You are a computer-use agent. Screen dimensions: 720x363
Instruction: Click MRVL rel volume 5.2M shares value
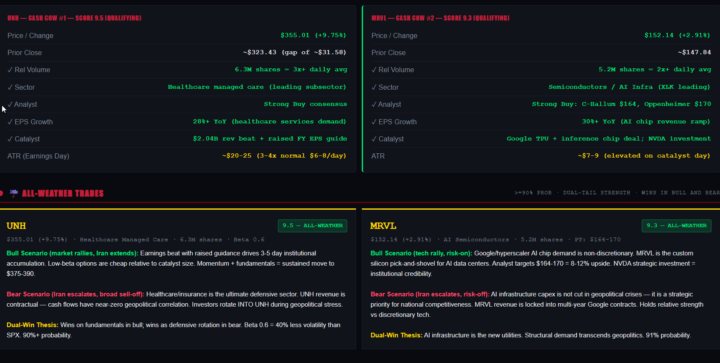[655, 70]
